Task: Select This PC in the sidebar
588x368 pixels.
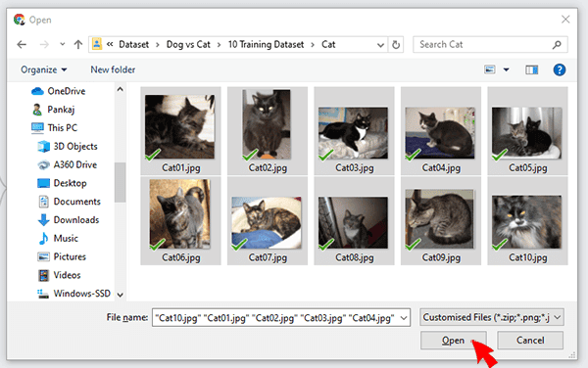Action: coord(54,127)
